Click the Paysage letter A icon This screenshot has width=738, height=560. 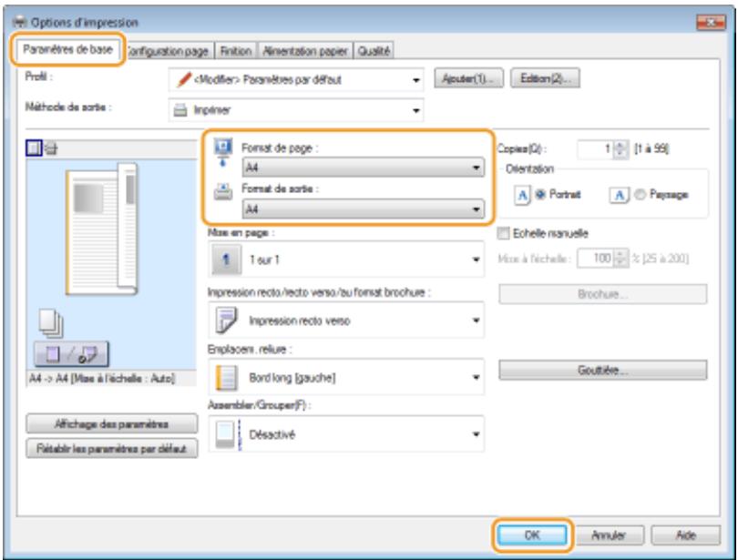620,195
